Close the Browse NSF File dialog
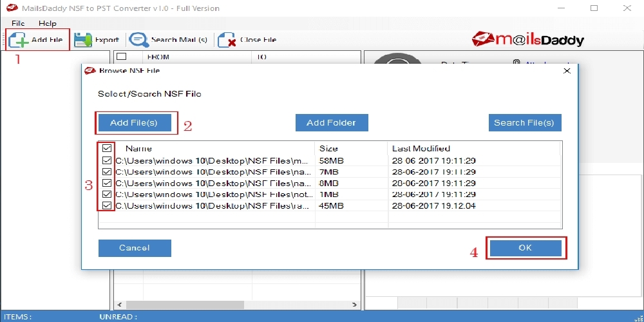This screenshot has height=322, width=644. [x=567, y=71]
